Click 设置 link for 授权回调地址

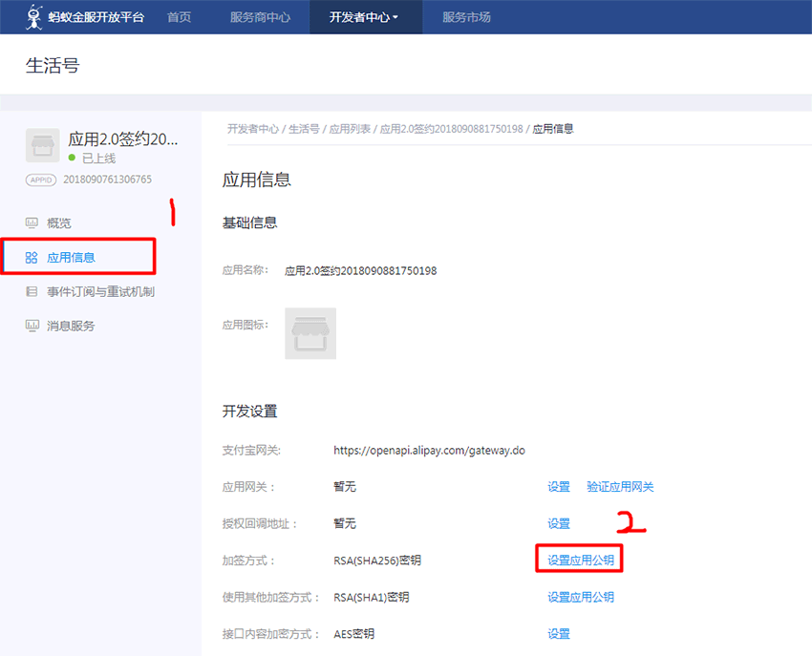click(559, 523)
